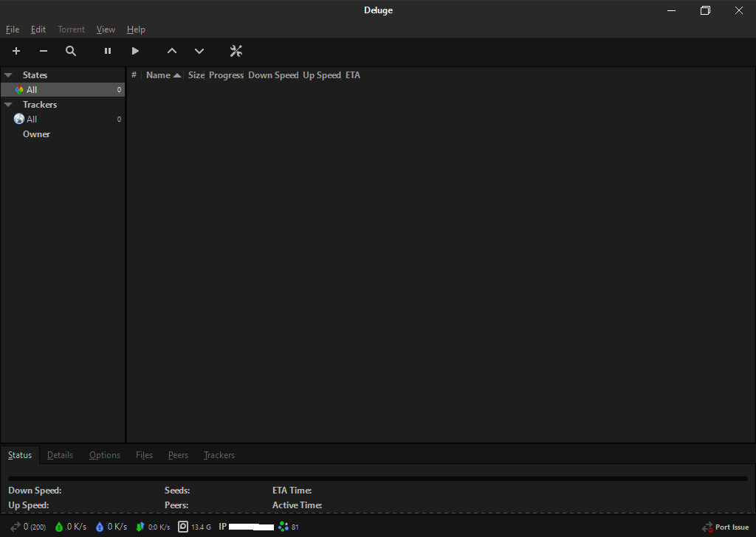
Task: Resume torrents with the toolbar play icon
Action: point(135,51)
